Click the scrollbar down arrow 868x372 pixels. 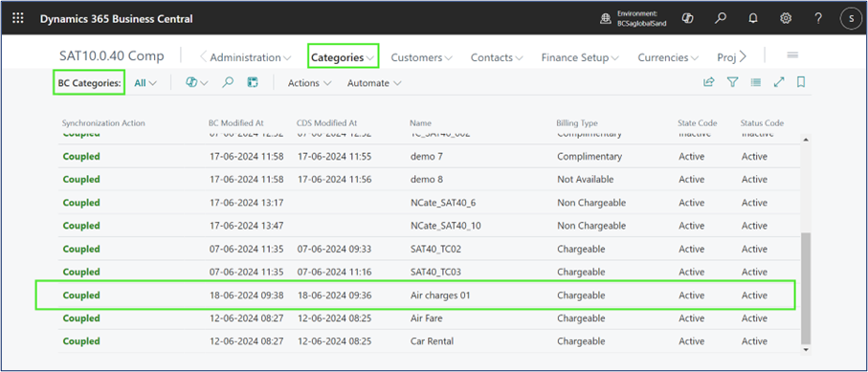coord(806,349)
